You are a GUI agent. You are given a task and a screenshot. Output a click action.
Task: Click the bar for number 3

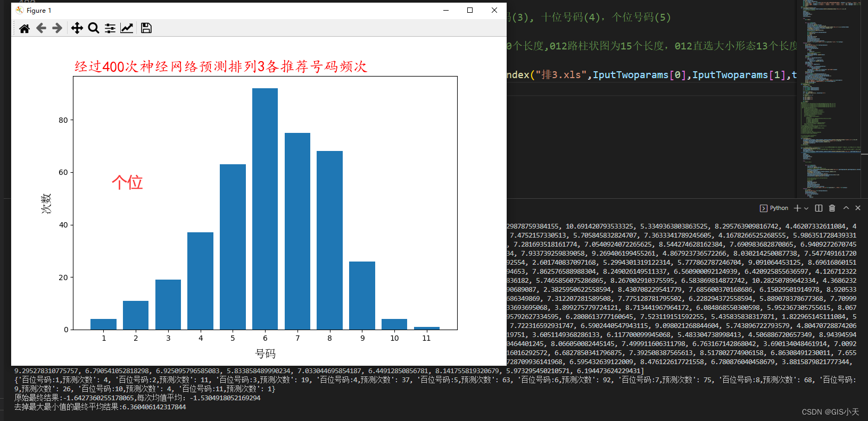(168, 305)
